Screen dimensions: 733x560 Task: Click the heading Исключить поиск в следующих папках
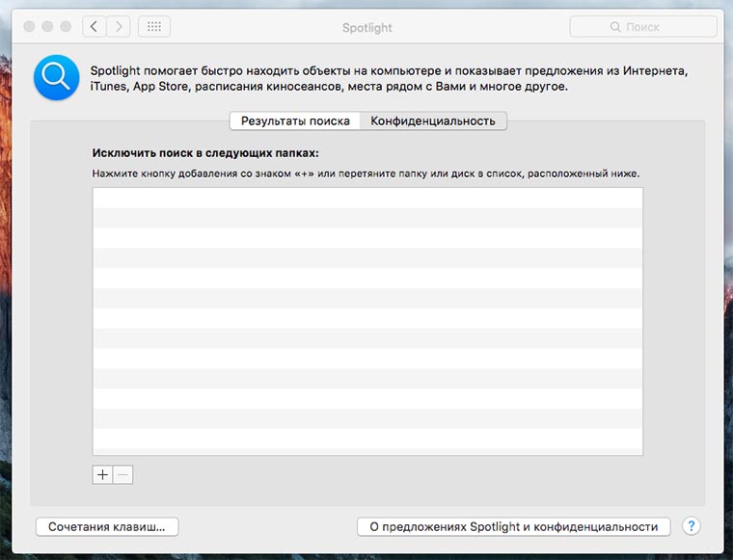[205, 153]
